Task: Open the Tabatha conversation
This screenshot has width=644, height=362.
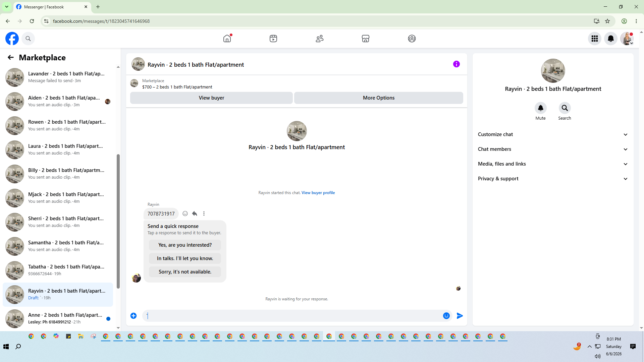Action: click(58, 270)
